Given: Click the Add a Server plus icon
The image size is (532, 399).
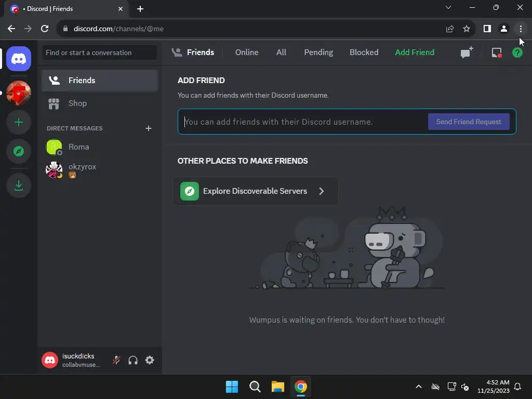Looking at the screenshot, I should click(x=19, y=122).
